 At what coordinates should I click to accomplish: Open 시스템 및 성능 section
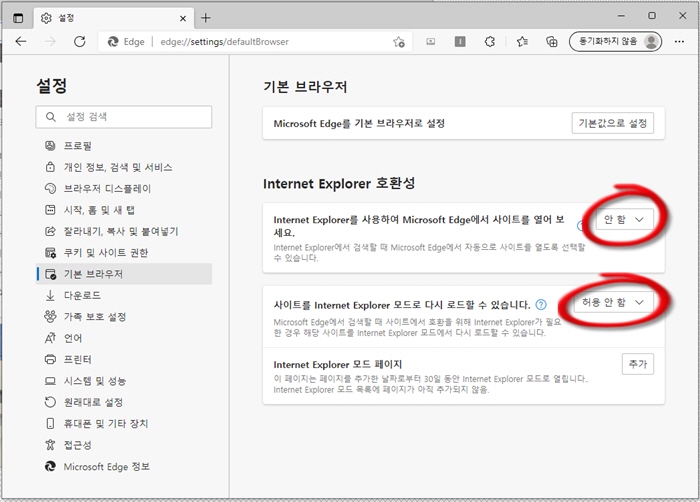(x=124, y=381)
